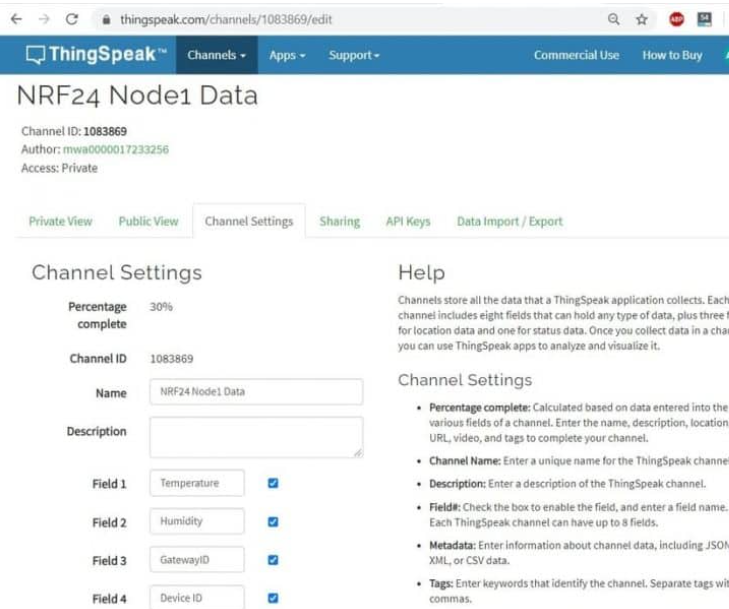Switch to the Sharing tab

click(x=339, y=221)
